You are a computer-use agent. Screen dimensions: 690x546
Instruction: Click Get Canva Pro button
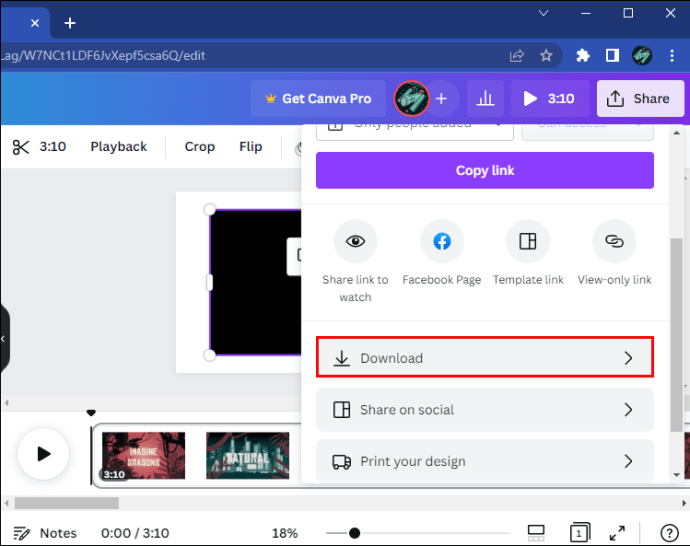click(318, 99)
